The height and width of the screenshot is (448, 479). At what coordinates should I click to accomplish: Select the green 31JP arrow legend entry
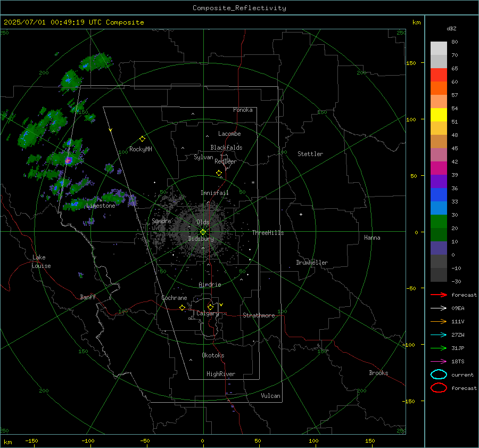pyautogui.click(x=439, y=348)
